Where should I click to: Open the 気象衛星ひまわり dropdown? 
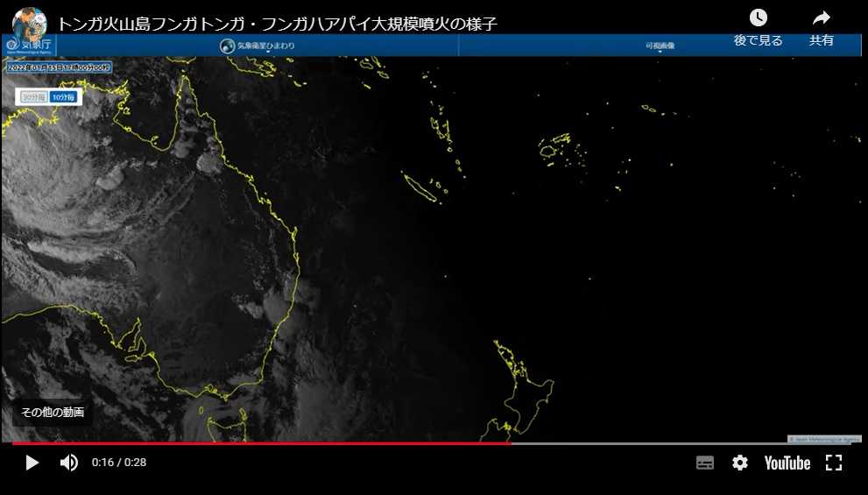[x=266, y=46]
